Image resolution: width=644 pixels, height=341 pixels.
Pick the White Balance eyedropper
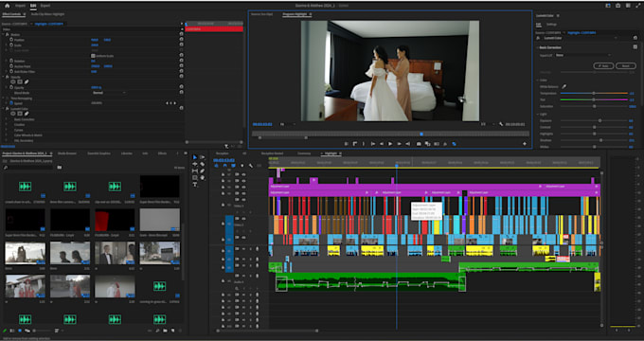[563, 87]
